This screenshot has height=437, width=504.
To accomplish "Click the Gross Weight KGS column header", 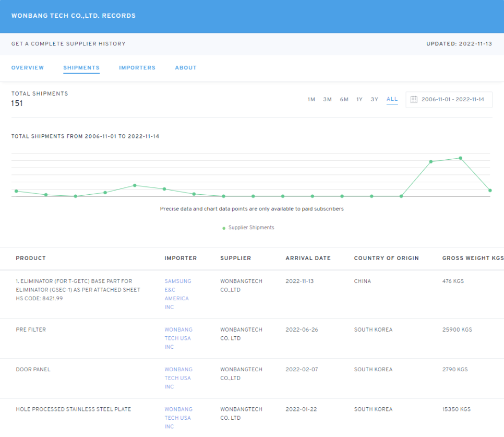I will 473,258.
